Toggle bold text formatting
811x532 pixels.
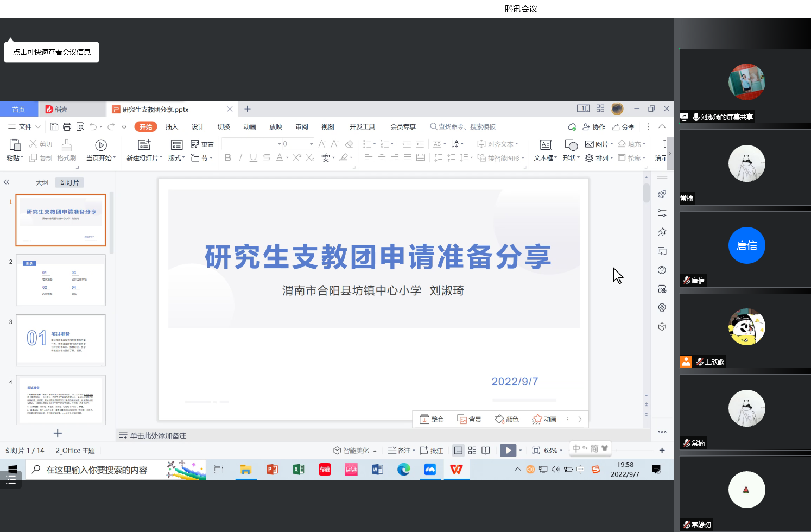point(227,157)
